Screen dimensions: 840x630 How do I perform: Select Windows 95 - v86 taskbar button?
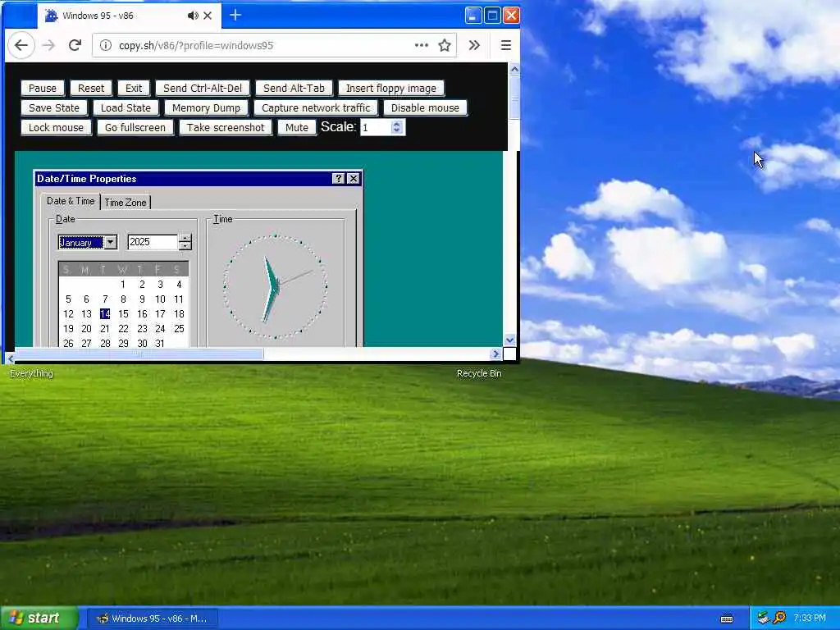(x=152, y=619)
